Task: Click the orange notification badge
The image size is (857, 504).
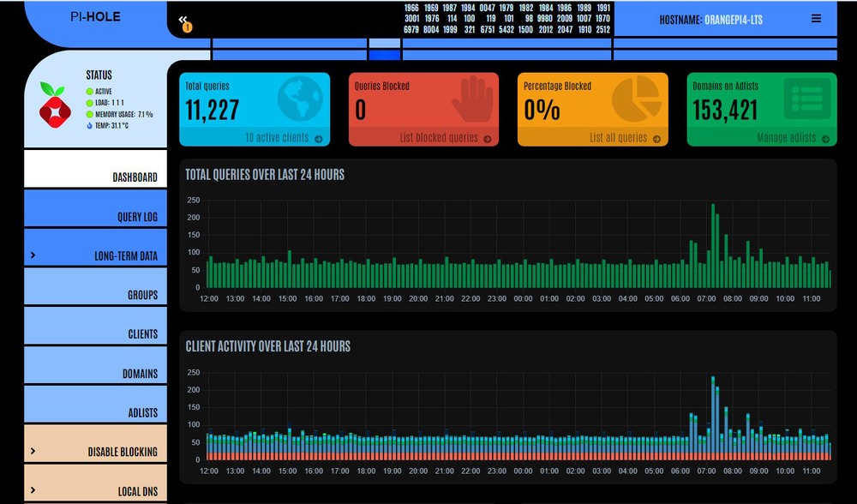Action: 187,27
